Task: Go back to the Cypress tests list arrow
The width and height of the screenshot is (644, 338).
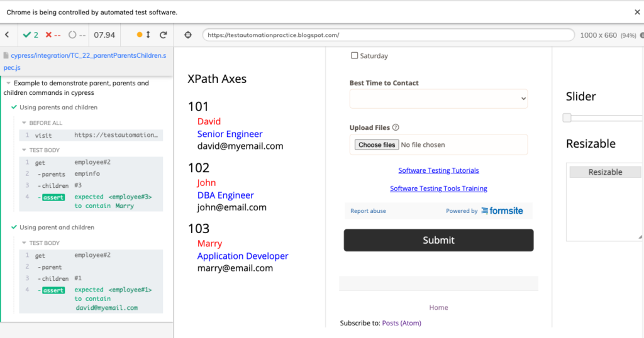Action: pyautogui.click(x=7, y=35)
